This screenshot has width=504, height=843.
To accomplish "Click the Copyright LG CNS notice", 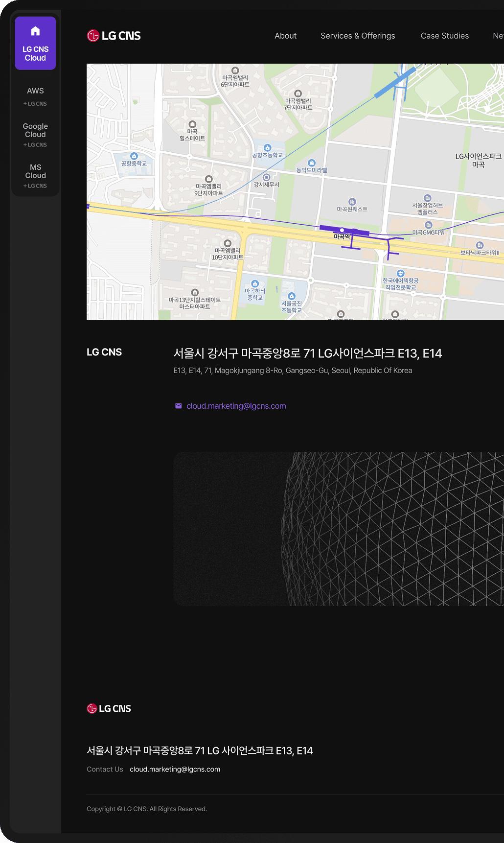I will pos(147,809).
